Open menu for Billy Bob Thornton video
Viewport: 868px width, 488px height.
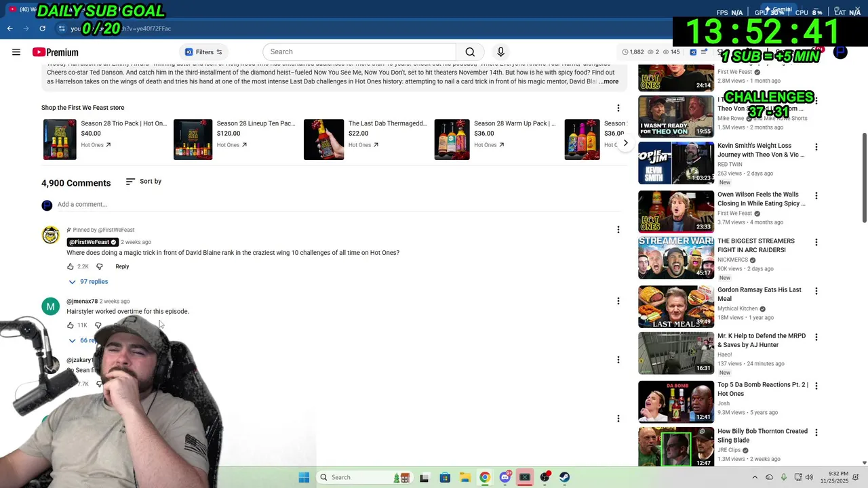(x=816, y=432)
